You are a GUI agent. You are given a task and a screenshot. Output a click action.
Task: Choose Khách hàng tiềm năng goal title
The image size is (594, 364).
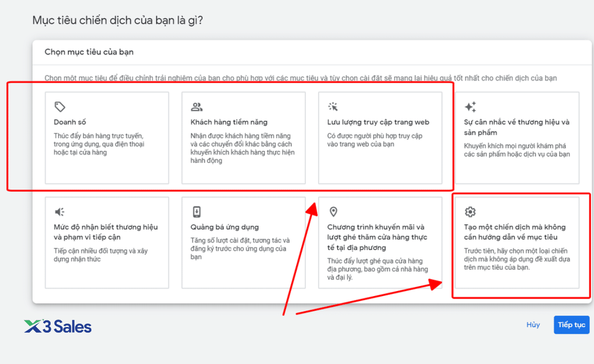click(x=229, y=122)
